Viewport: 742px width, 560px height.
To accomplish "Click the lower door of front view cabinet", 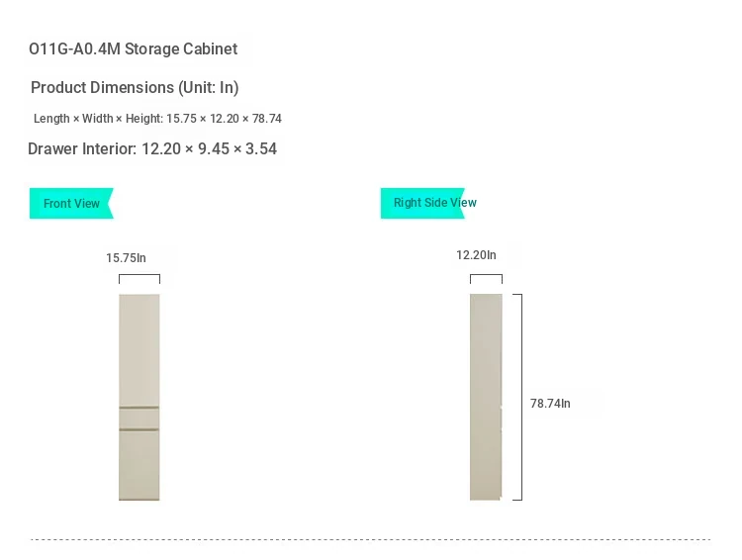I will pos(139,465).
